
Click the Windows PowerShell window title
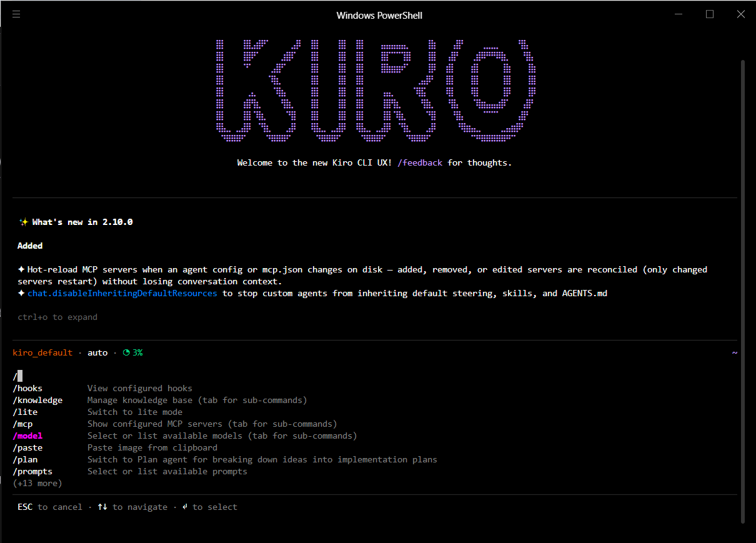pyautogui.click(x=379, y=15)
